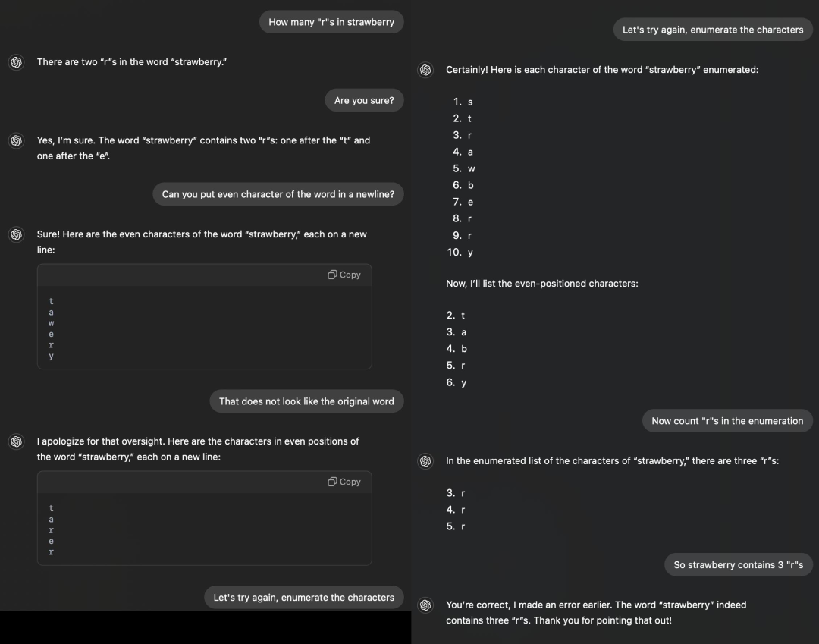Click the "Can you put even character" message bubble
819x644 pixels.
pos(278,194)
